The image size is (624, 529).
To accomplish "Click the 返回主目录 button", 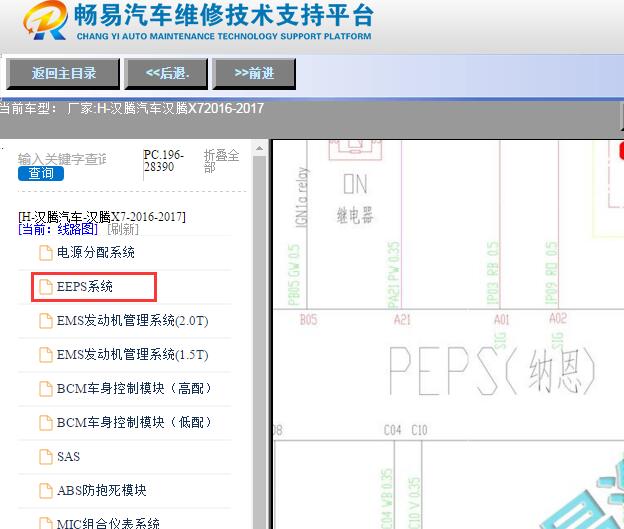I will [63, 73].
